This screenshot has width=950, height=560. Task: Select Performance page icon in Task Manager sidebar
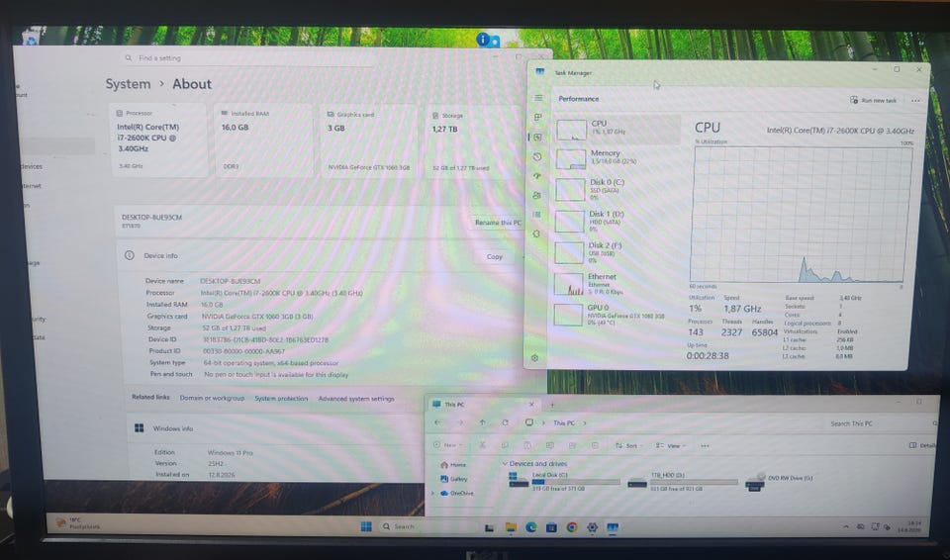537,137
